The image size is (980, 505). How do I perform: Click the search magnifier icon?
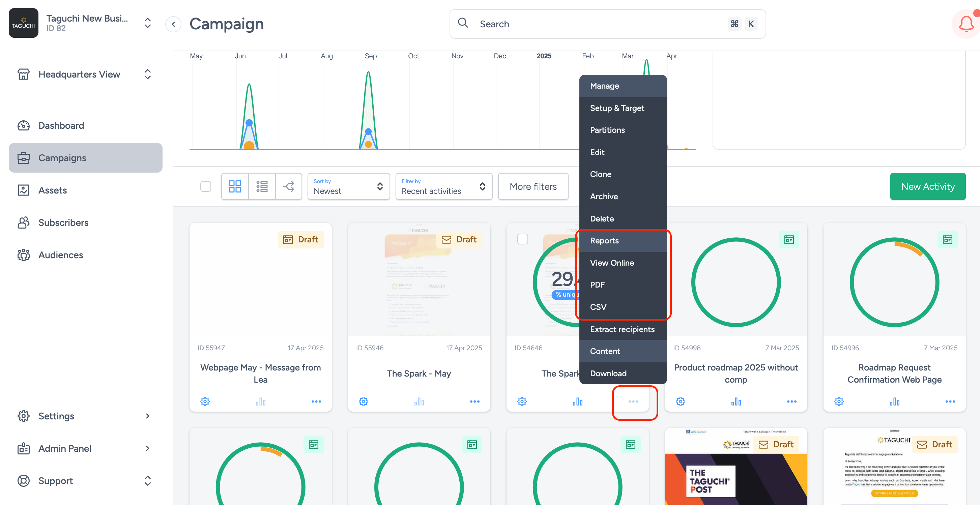pyautogui.click(x=463, y=23)
